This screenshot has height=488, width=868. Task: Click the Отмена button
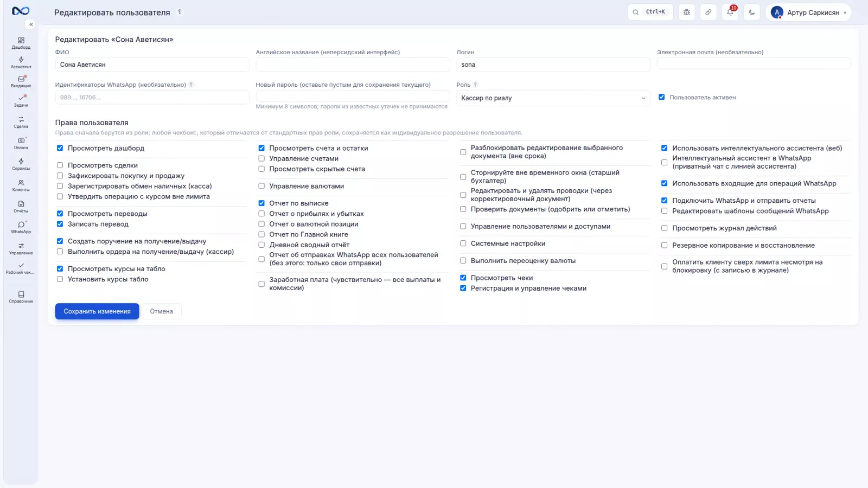pyautogui.click(x=162, y=311)
